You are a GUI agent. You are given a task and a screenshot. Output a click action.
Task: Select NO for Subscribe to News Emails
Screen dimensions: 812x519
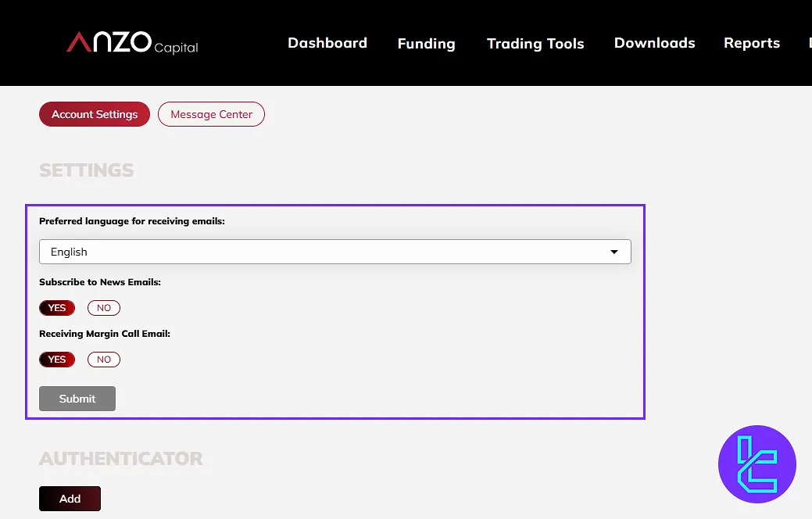pyautogui.click(x=104, y=308)
